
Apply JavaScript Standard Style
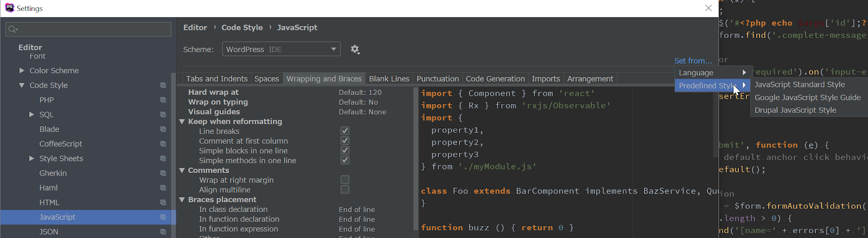click(x=809, y=85)
